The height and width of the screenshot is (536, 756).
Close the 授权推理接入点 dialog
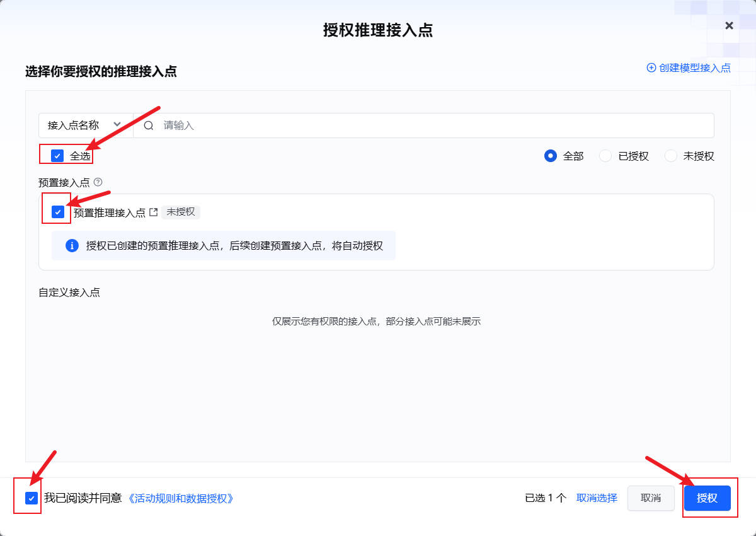click(729, 26)
